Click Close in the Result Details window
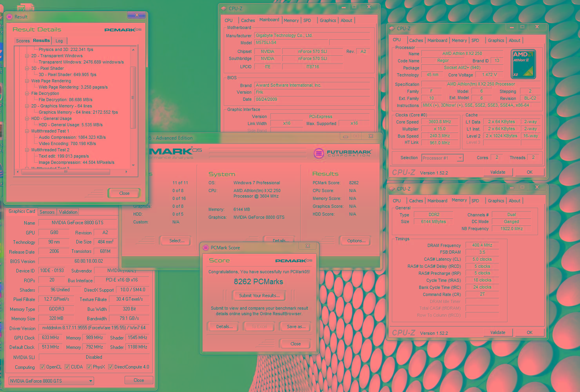 point(124,193)
